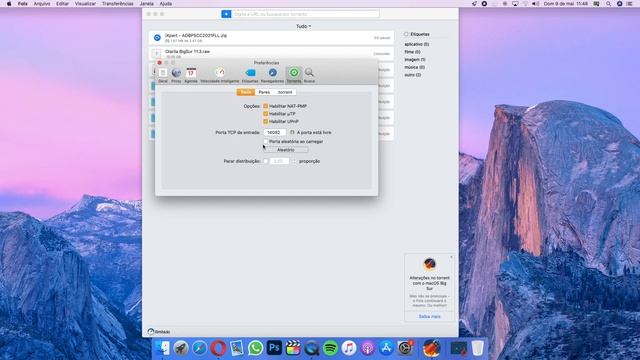Click the Aleatório port button
640x360 pixels.
click(286, 150)
